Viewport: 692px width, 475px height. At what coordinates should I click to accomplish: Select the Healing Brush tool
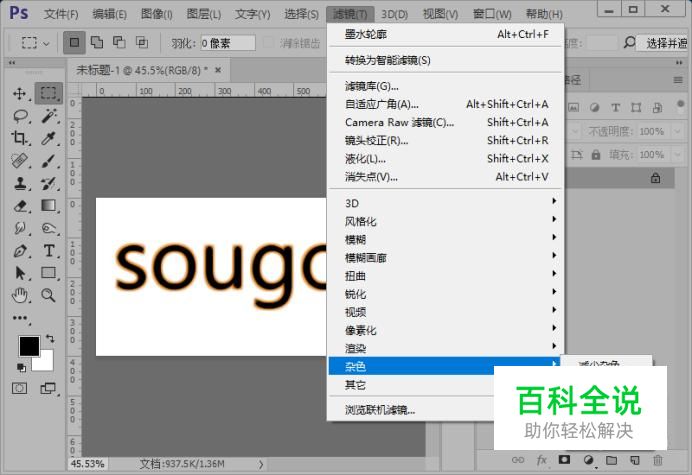tap(19, 161)
